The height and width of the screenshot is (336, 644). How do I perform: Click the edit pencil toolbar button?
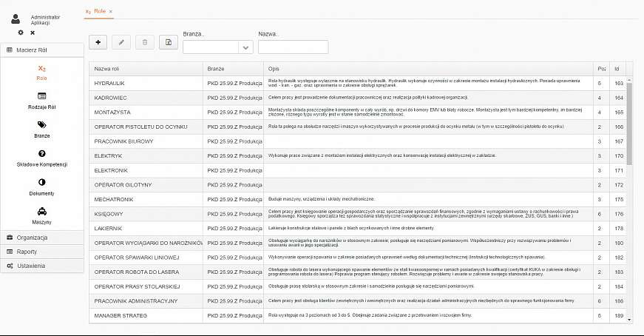pos(121,42)
